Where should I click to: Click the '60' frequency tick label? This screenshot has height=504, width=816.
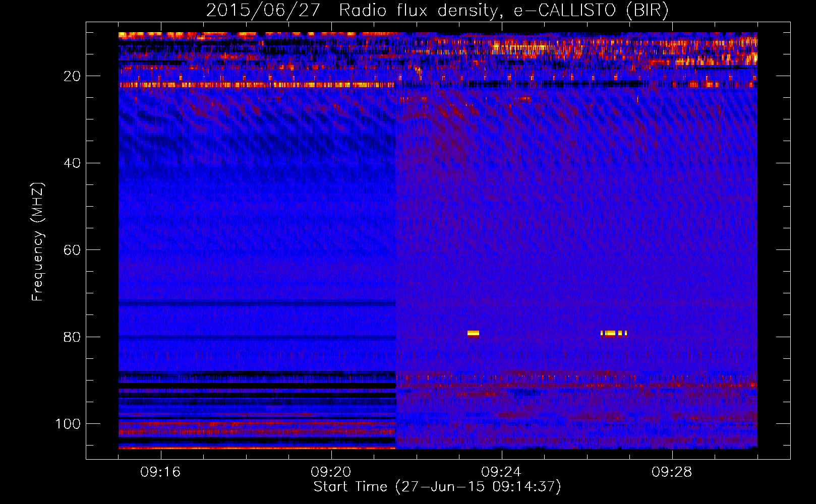(72, 250)
